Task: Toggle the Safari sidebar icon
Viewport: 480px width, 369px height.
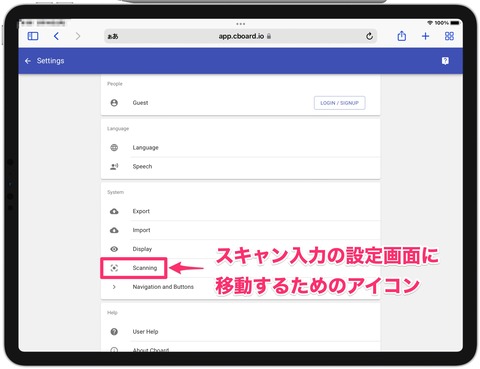Action: 33,36
